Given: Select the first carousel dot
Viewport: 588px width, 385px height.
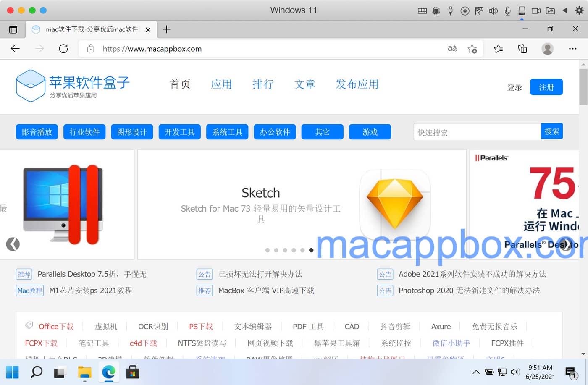Looking at the screenshot, I should [x=268, y=250].
